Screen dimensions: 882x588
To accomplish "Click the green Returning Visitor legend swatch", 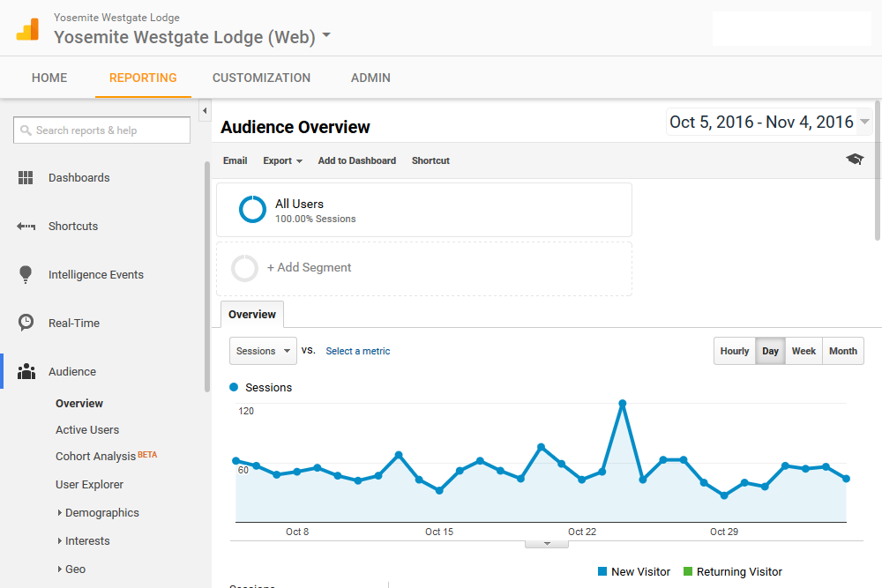I will (687, 572).
